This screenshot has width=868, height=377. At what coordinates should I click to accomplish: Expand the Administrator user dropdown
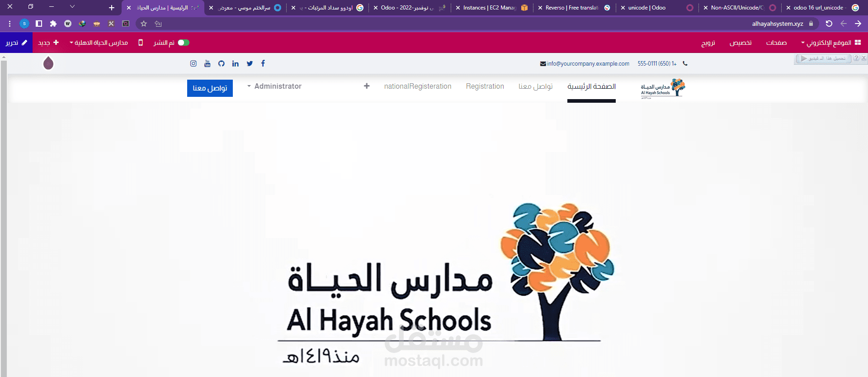tap(274, 86)
